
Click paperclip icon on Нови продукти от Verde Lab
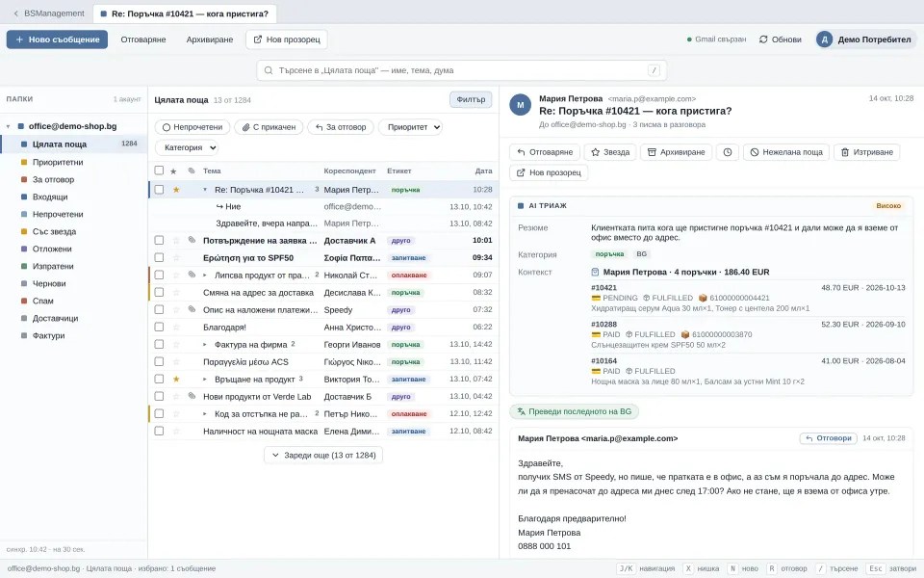[192, 396]
